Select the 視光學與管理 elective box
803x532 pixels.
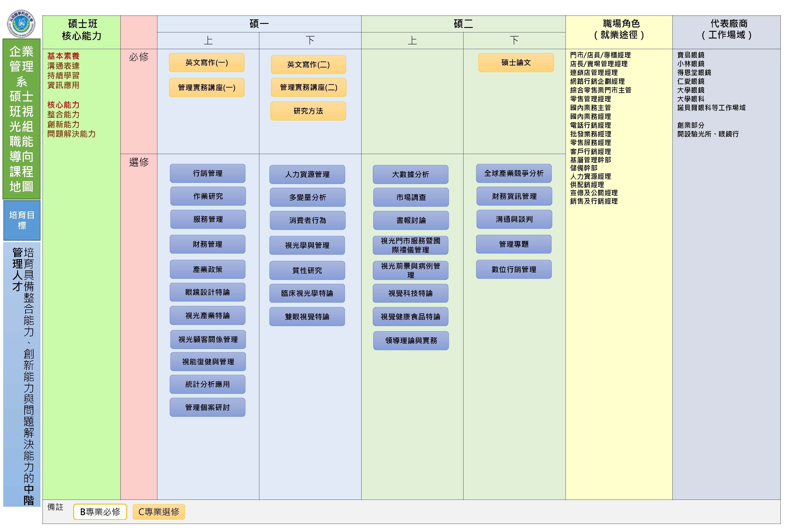pos(307,245)
